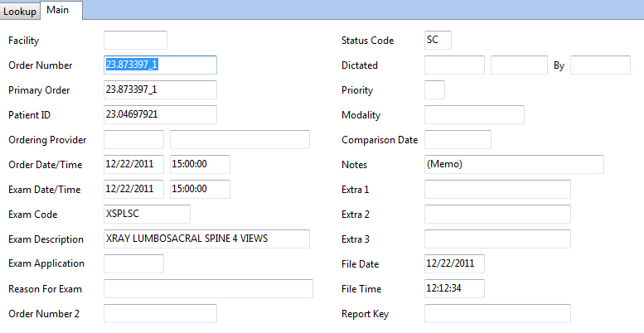Click the Order Number 2 field

[x=160, y=313]
